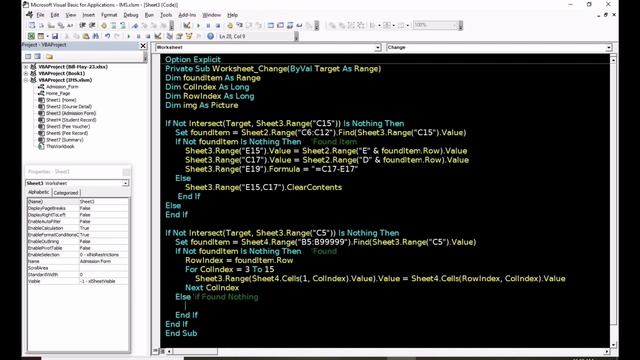Select the Admission_Form userform in tree
Viewport: 640px width, 360px height.
(62, 87)
